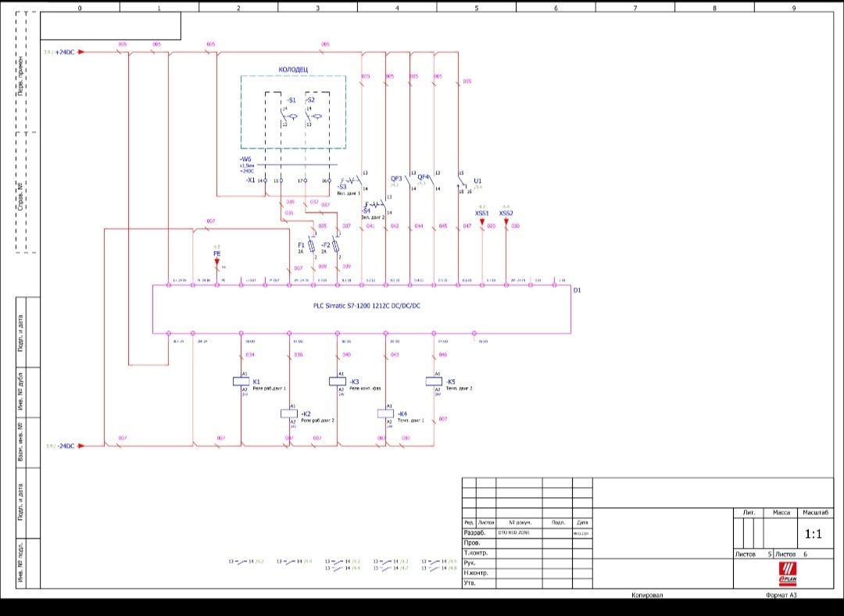Click wire number 046 above -K5

tap(442, 355)
